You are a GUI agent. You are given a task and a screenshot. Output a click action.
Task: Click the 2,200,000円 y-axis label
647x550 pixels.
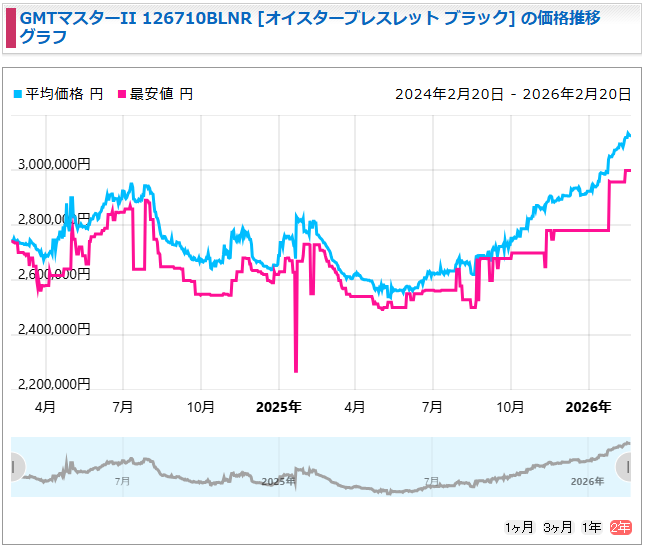[x=53, y=384]
